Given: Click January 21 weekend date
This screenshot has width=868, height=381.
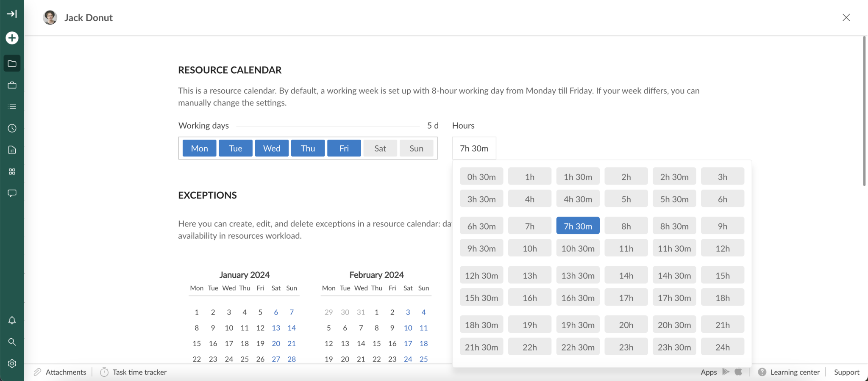Looking at the screenshot, I should coord(292,343).
